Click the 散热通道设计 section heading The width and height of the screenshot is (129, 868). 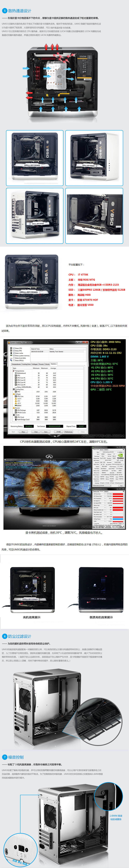[20, 11]
